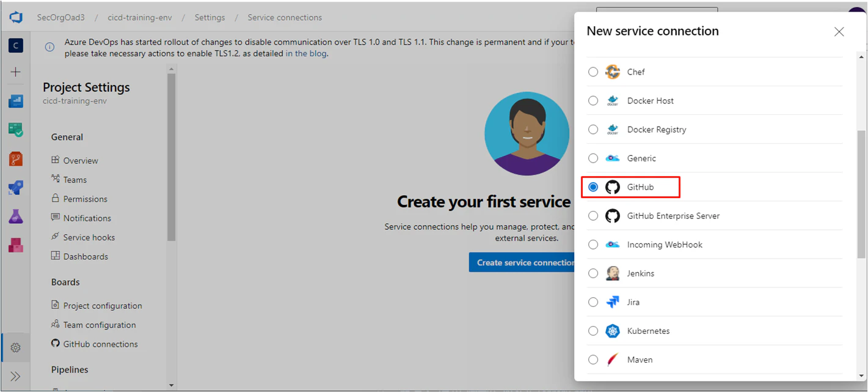Viewport: 868px width, 392px height.
Task: Click the Project Settings nav scrollbar
Action: point(171,158)
